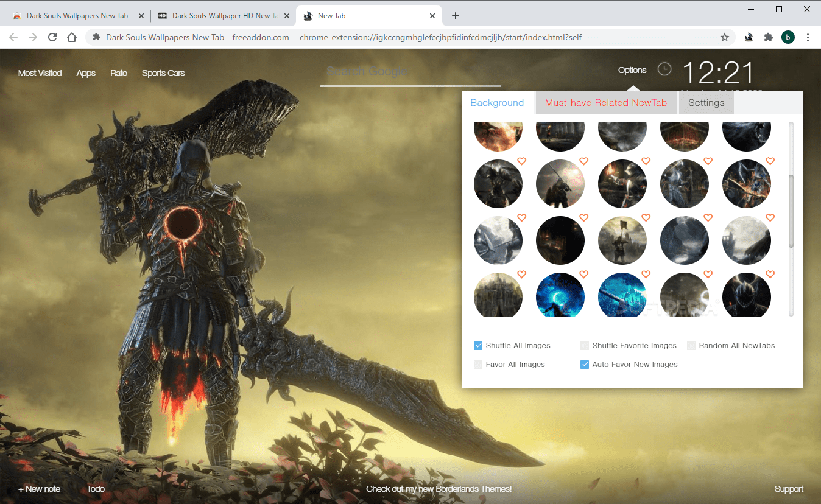Favorite the first thumbnail in third row

521,218
